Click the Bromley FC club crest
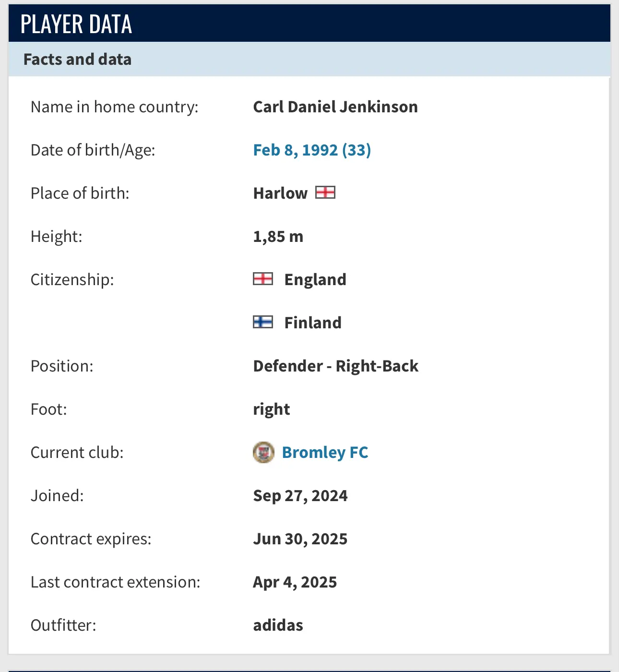 (x=263, y=452)
